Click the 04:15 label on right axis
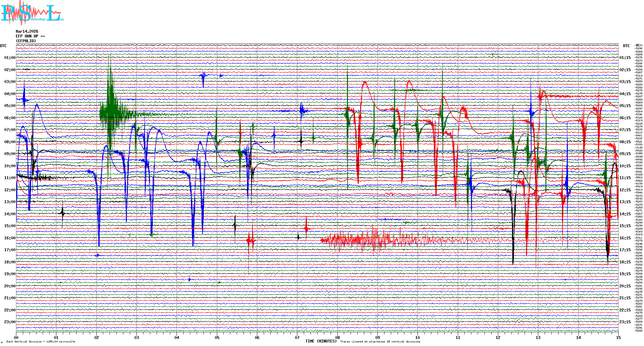 (625, 94)
